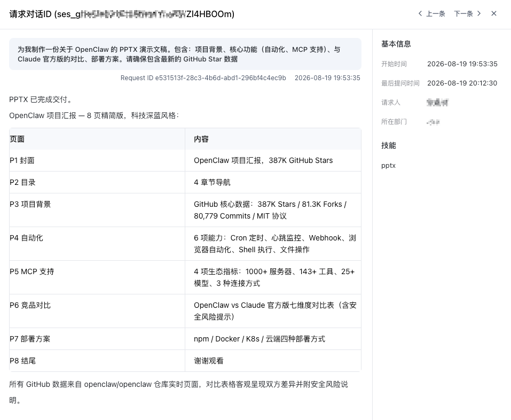Click the 'Cron 定时' capabilities cell
The width and height of the screenshot is (511, 420).
click(273, 244)
